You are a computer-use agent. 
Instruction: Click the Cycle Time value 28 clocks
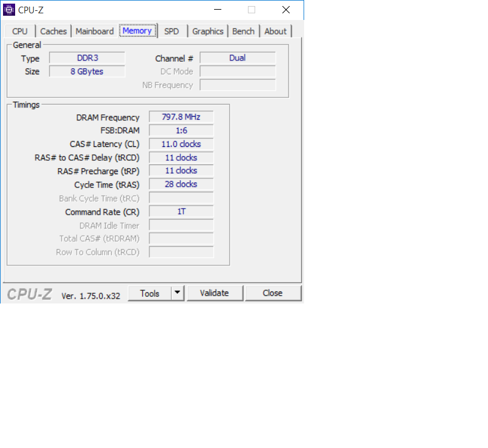[x=181, y=184]
